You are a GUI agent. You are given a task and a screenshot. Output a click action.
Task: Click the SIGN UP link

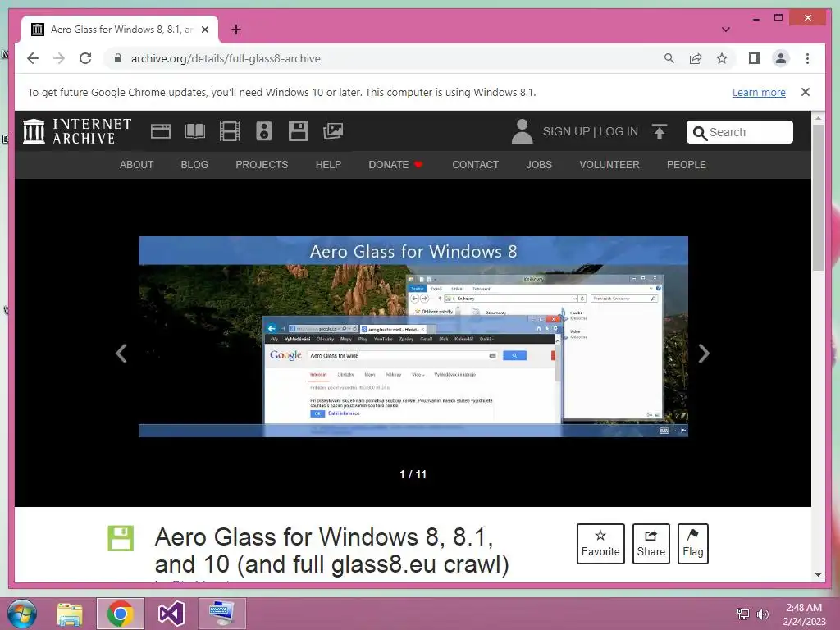pos(566,131)
